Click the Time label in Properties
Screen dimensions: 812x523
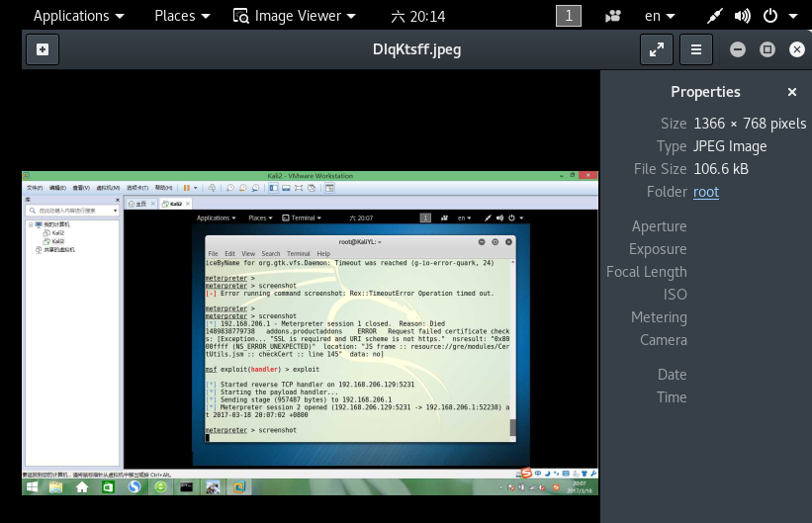click(672, 397)
